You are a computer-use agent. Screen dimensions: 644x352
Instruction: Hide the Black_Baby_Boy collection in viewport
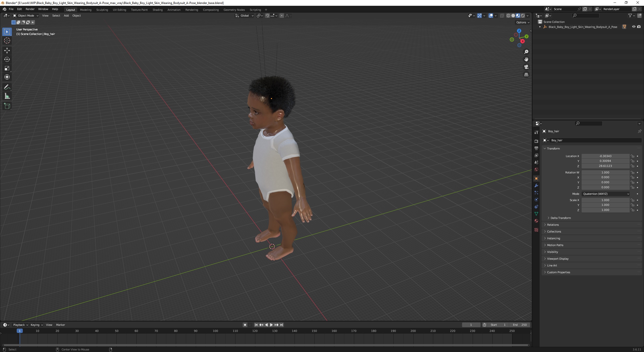click(634, 27)
